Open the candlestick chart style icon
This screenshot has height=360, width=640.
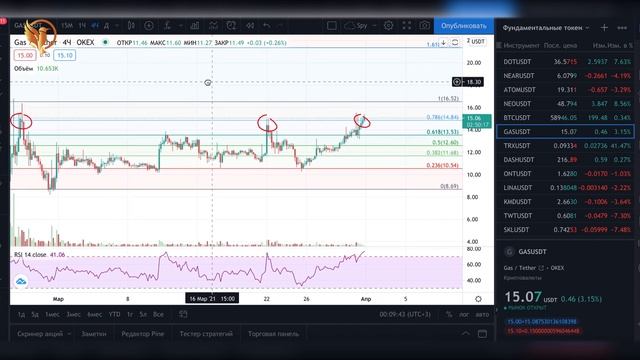pyautogui.click(x=131, y=26)
